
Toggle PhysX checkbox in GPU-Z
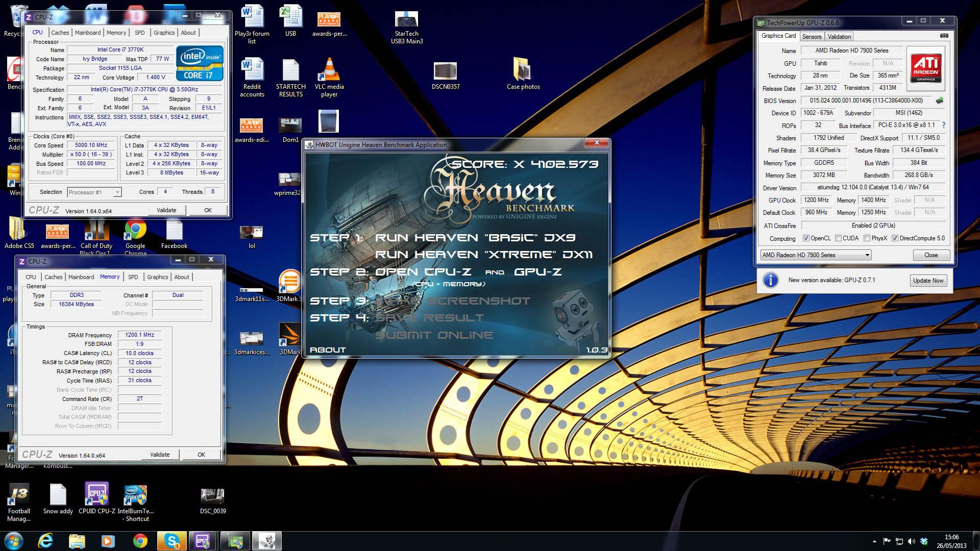(867, 238)
